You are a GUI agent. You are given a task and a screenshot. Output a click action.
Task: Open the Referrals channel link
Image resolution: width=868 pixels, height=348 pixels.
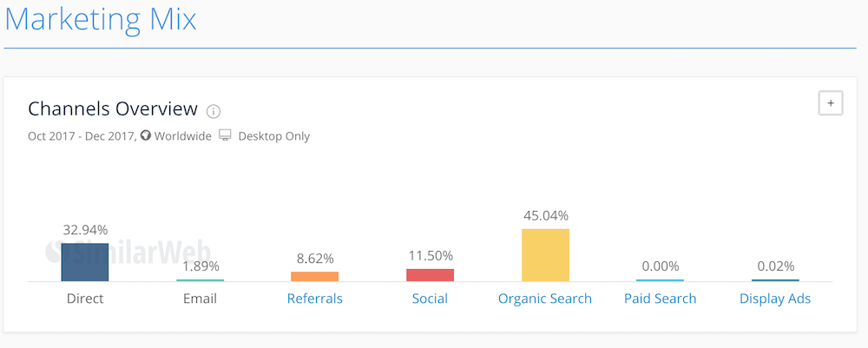click(x=314, y=299)
